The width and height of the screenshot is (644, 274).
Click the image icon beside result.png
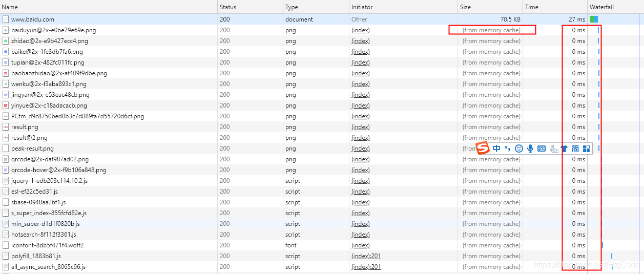(6, 127)
